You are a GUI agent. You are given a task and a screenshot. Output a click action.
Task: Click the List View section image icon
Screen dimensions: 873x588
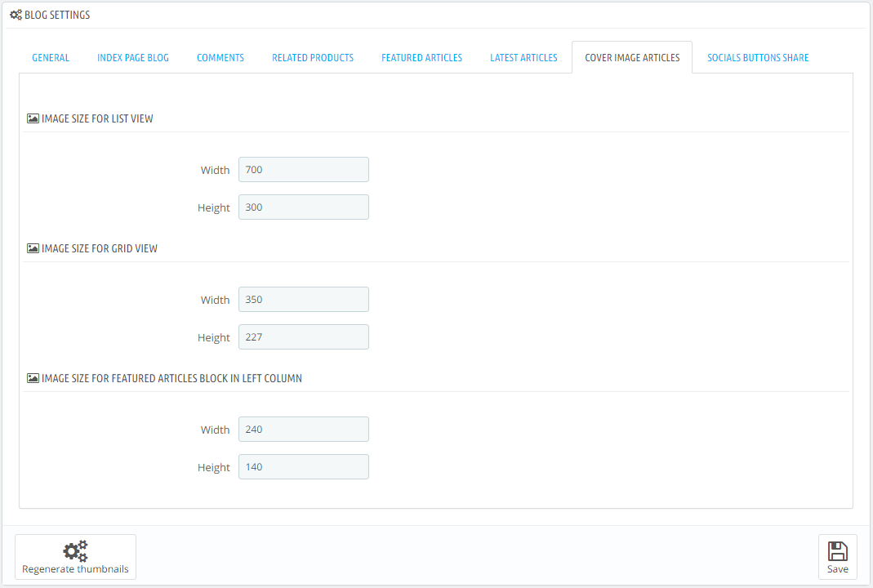coord(33,118)
